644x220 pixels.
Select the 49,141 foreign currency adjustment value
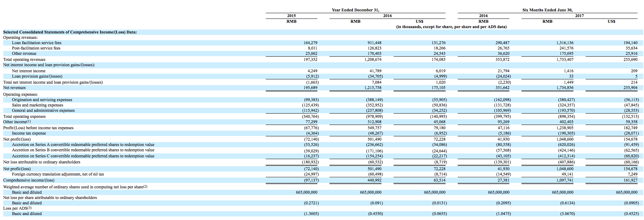(x=567, y=174)
